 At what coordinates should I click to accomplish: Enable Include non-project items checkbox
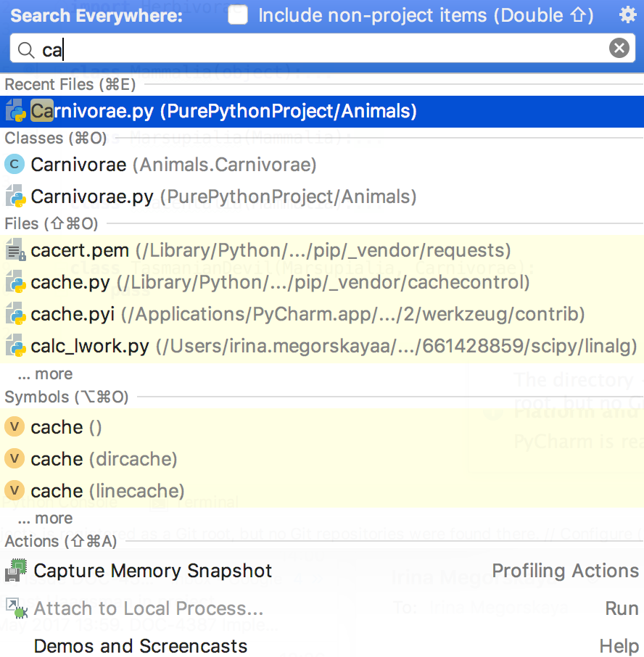tap(238, 15)
